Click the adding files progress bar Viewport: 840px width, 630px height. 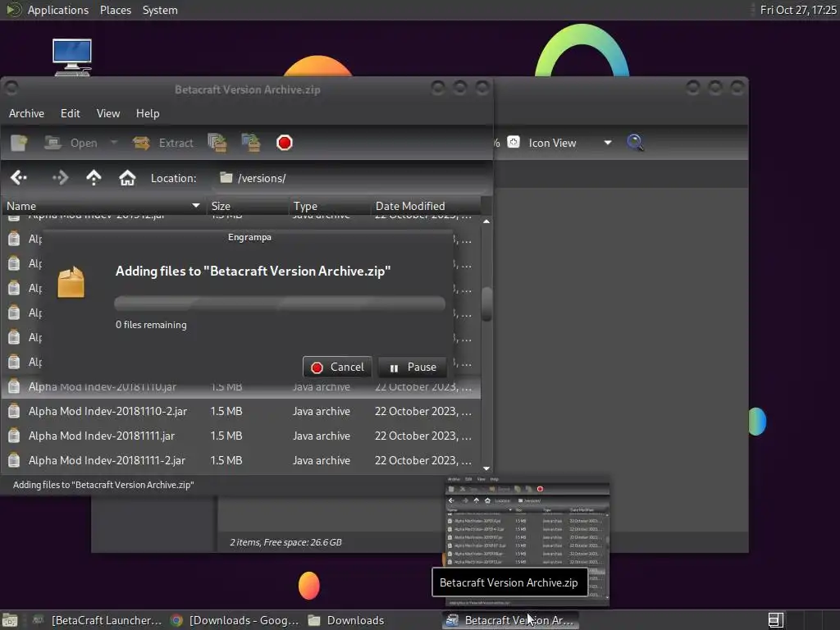[x=280, y=304]
